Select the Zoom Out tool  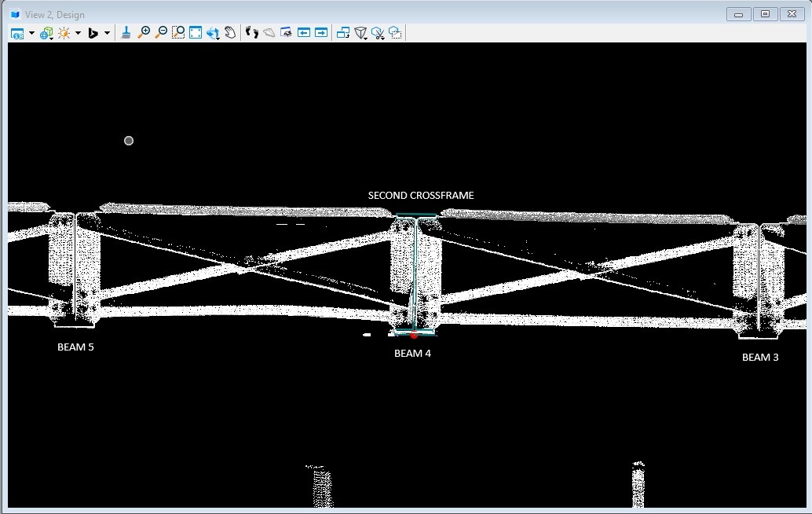(161, 32)
